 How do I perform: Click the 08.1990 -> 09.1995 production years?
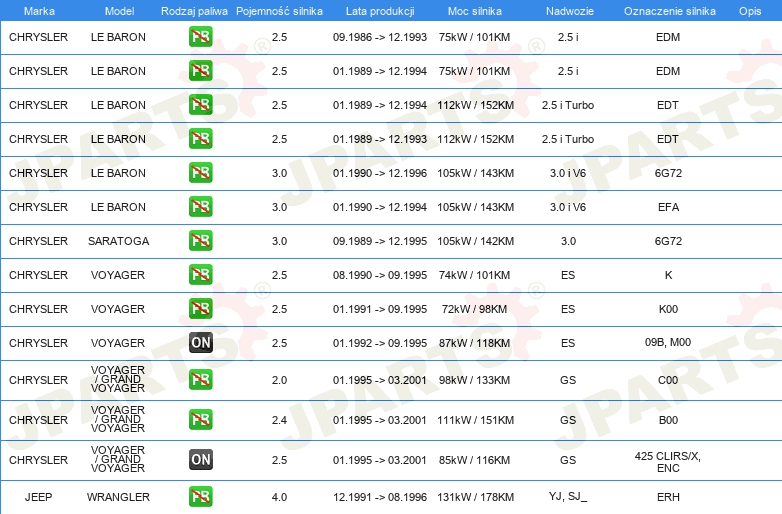click(380, 275)
